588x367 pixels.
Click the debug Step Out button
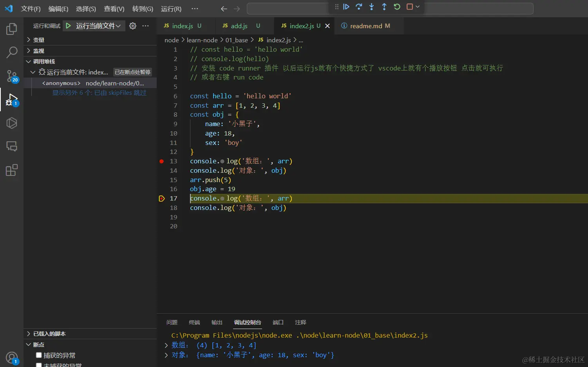pyautogui.click(x=384, y=7)
